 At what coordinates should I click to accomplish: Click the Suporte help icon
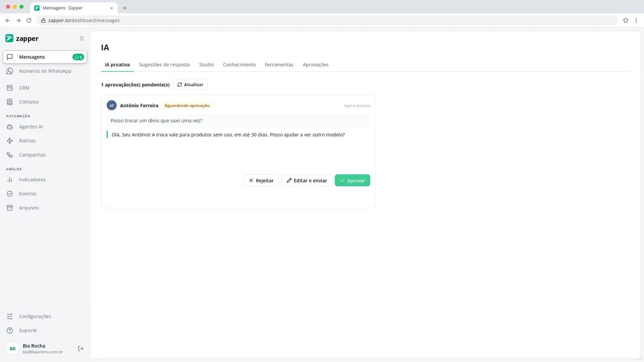[10, 331]
